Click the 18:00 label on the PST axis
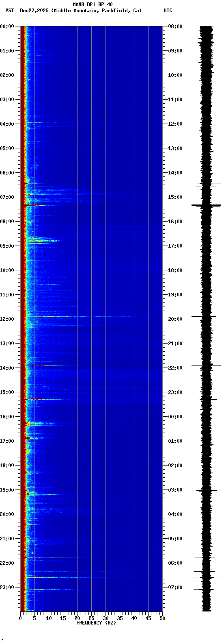Viewport: 224px width, 644px height. pyautogui.click(x=7, y=466)
